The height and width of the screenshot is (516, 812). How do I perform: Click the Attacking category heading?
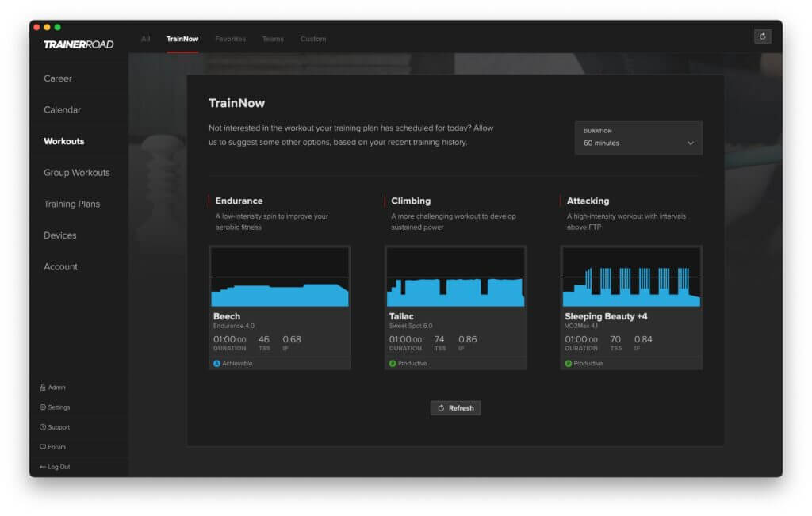[x=588, y=201]
